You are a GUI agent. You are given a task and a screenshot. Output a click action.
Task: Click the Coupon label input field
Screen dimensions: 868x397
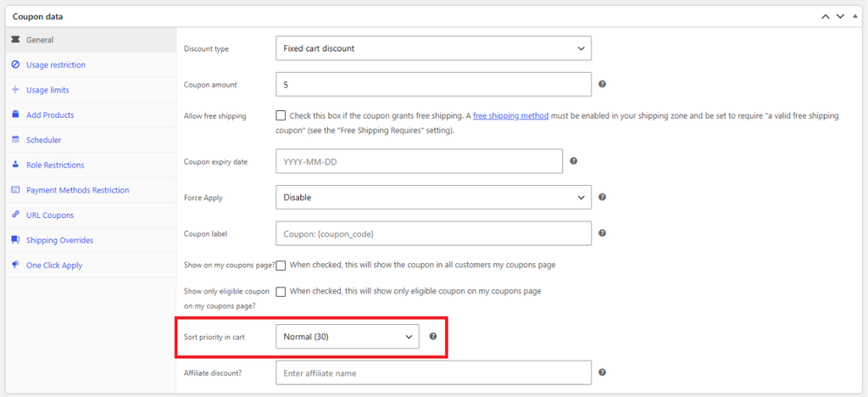pyautogui.click(x=433, y=233)
